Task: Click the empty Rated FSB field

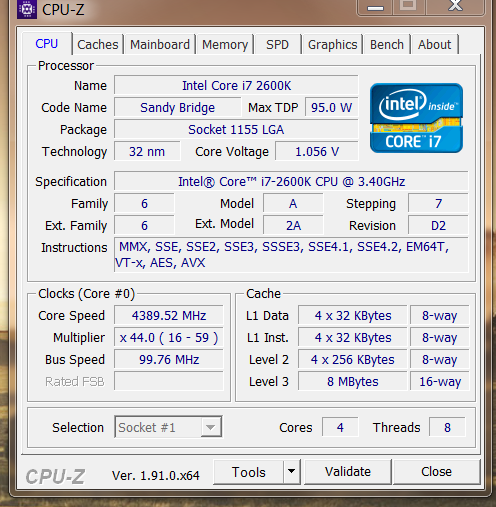Action: tap(169, 381)
